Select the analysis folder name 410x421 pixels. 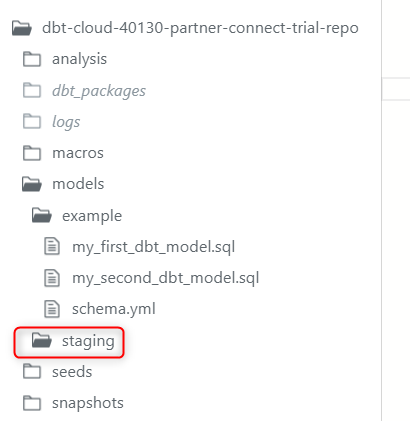[79, 60]
